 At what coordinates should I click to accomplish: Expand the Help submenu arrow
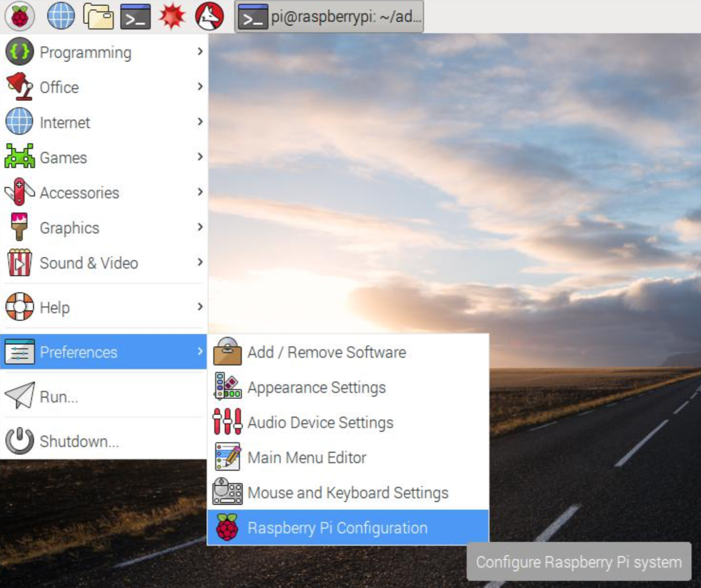click(200, 307)
